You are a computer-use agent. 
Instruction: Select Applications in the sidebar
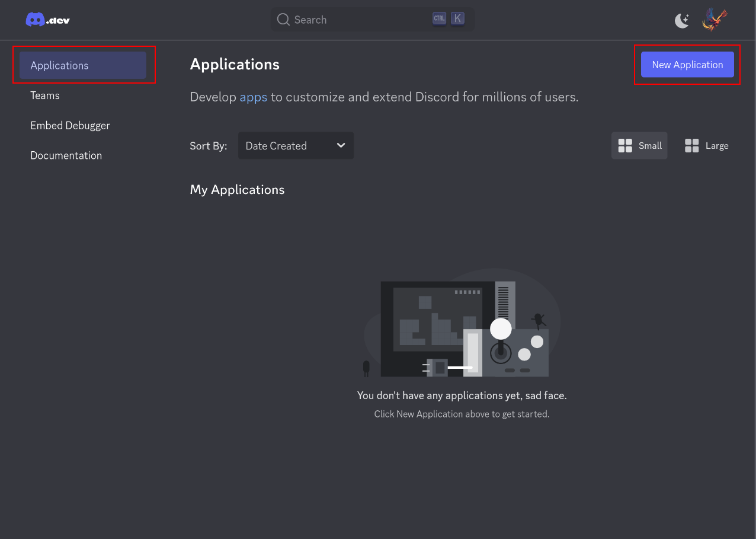click(83, 65)
